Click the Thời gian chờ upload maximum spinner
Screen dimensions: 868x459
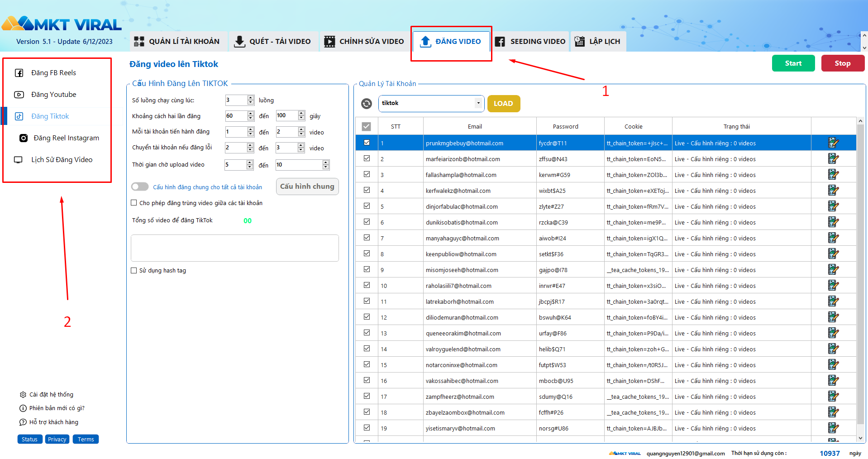[326, 165]
